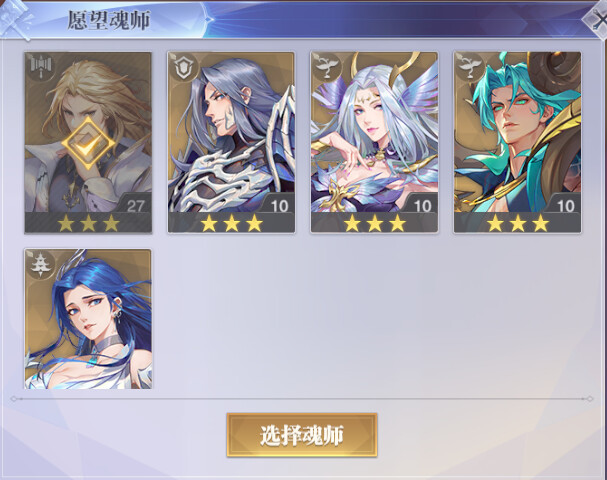Click the tree class icon on blue-haired card
This screenshot has width=607, height=480.
click(39, 264)
